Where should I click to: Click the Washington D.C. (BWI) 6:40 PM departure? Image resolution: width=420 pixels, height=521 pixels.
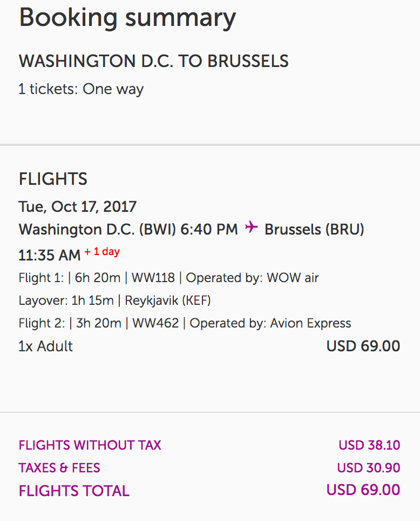(128, 230)
